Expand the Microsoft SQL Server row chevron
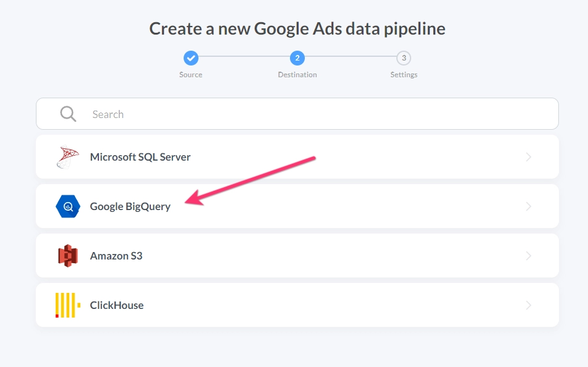This screenshot has height=367, width=588. pos(529,157)
